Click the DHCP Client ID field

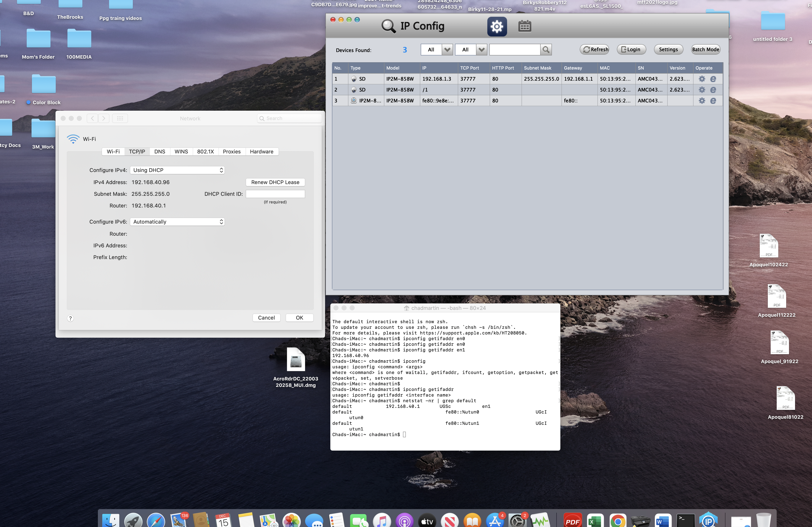pos(275,194)
